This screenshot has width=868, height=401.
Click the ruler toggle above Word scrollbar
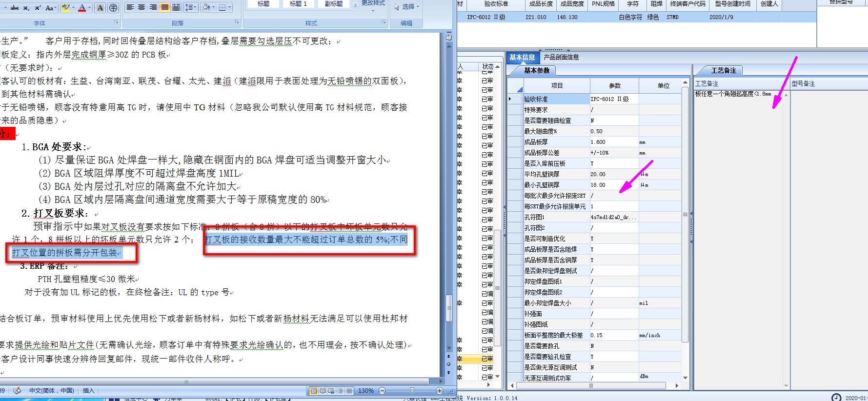coord(449,38)
